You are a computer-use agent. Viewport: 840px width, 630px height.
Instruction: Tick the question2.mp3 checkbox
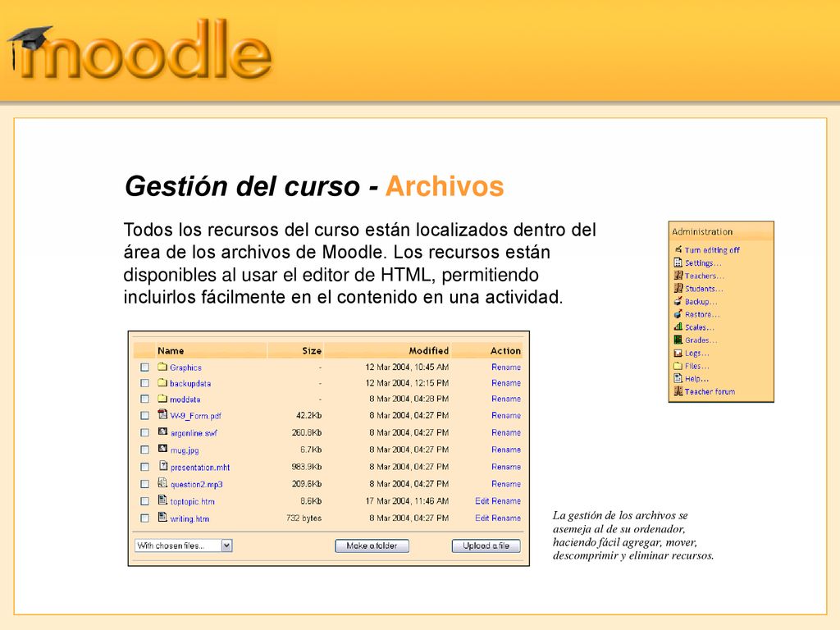[x=144, y=484]
